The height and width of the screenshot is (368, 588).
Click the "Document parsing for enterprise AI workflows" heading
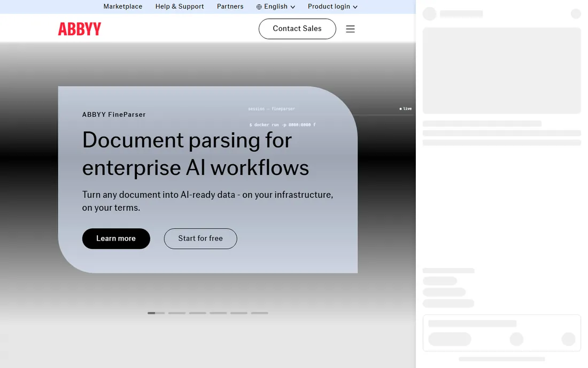click(195, 154)
